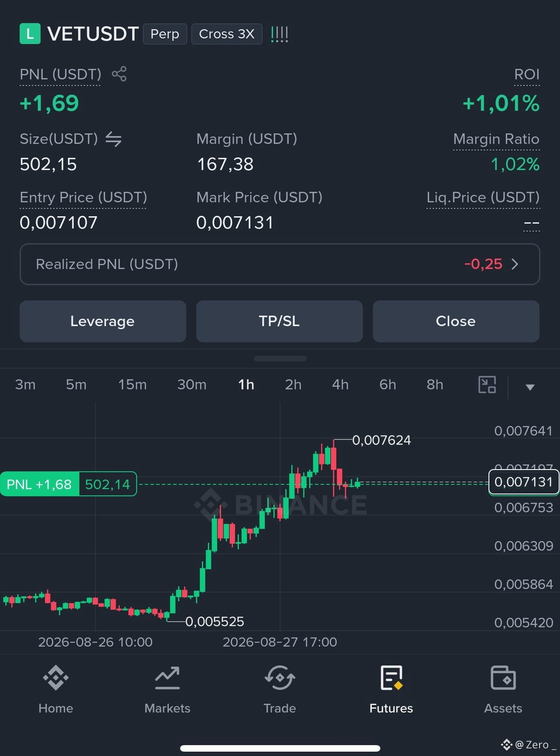Screen dimensions: 560x756
Task: Tap the Perp contract label
Action: 165,34
